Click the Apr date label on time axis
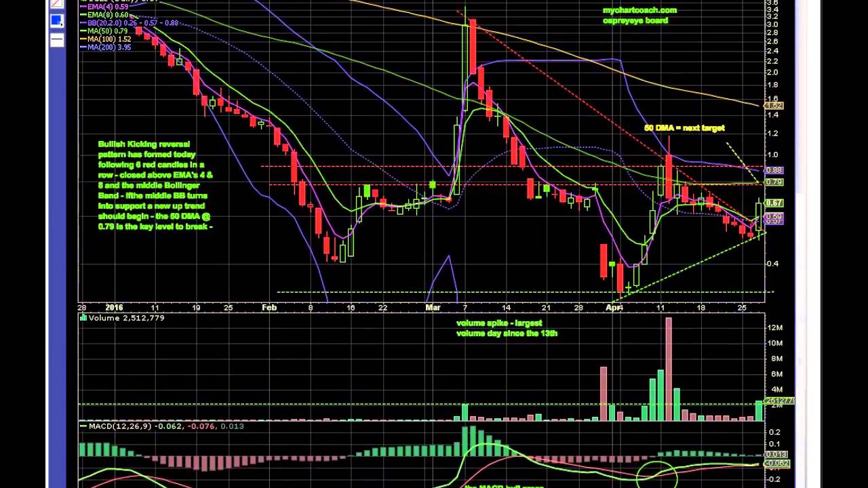This screenshot has width=868, height=488. [614, 308]
